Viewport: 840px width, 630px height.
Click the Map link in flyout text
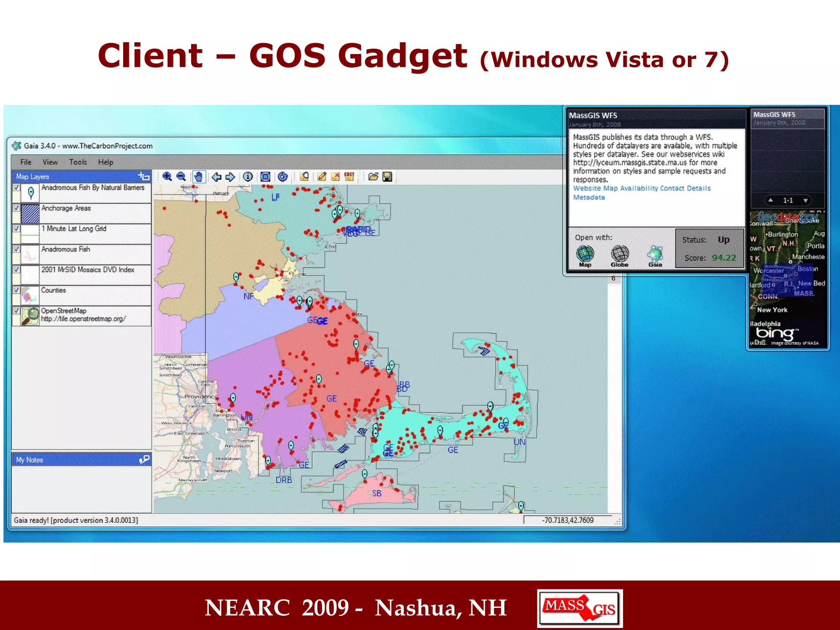click(610, 188)
